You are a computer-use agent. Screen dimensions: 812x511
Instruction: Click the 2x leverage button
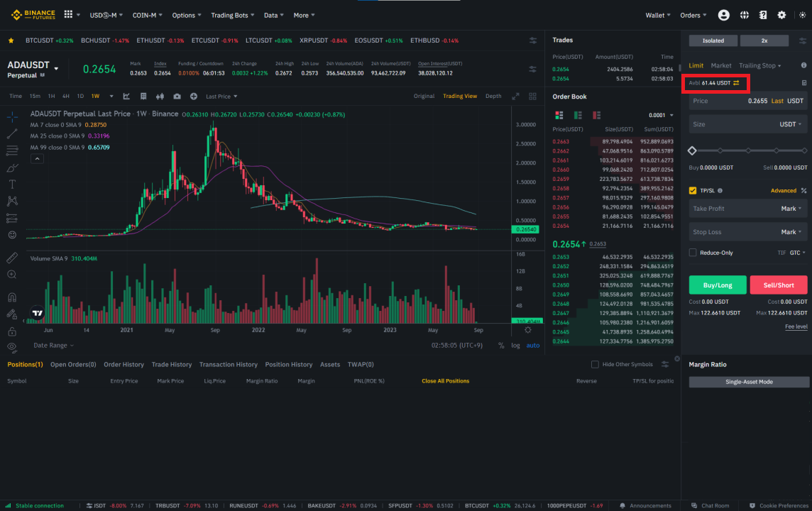click(764, 40)
